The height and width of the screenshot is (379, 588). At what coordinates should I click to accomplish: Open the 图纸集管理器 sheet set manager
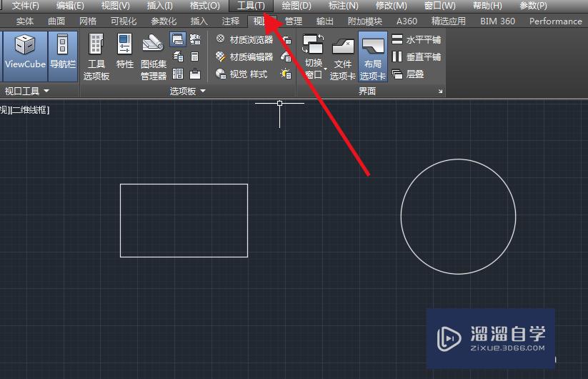click(154, 56)
